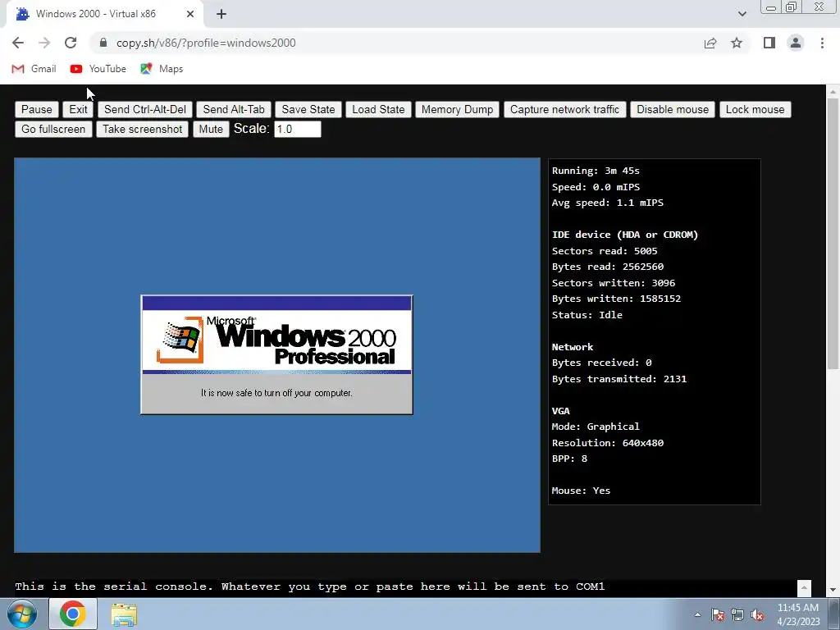The height and width of the screenshot is (630, 840).
Task: Toggle Disable mouse
Action: click(x=673, y=109)
